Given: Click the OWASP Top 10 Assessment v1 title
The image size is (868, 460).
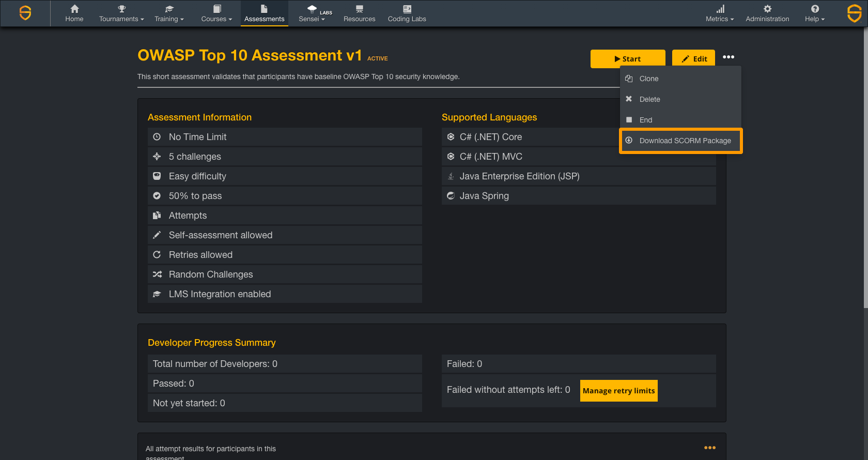Looking at the screenshot, I should (x=250, y=55).
